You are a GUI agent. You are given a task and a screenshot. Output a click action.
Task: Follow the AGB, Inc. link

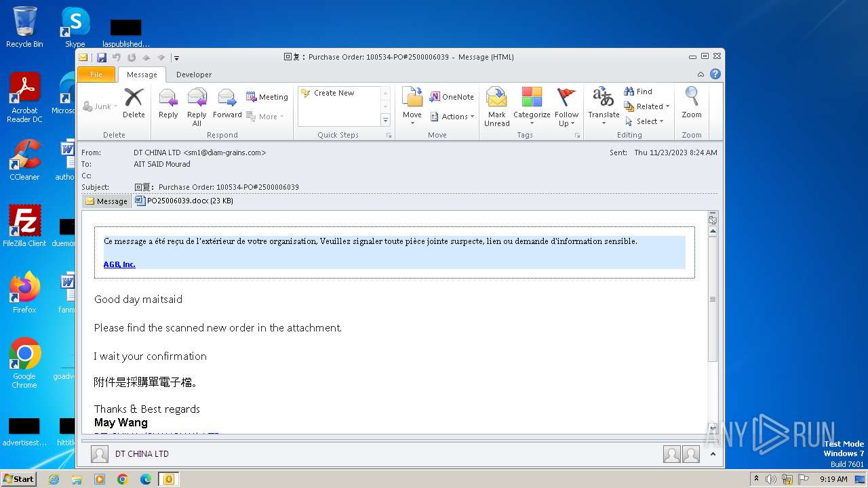[119, 264]
